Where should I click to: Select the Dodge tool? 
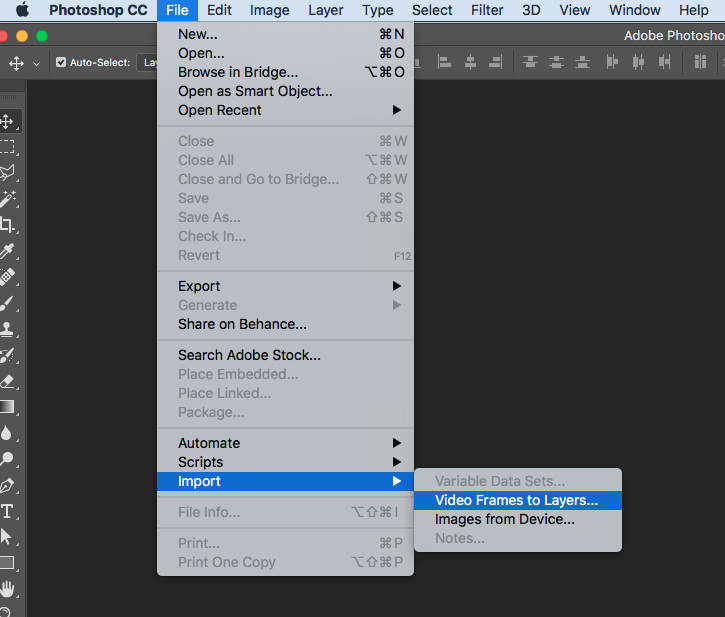tap(7, 459)
